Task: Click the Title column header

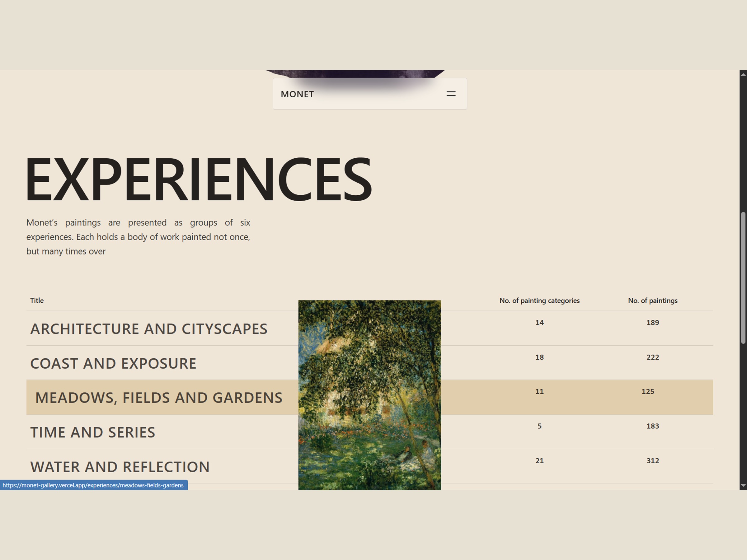Action: (37, 301)
